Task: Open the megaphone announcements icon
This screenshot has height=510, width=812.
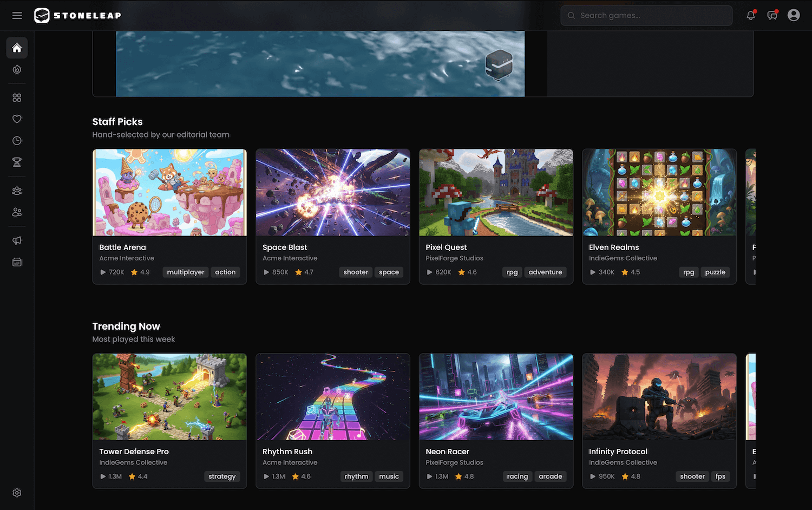Action: click(x=17, y=240)
